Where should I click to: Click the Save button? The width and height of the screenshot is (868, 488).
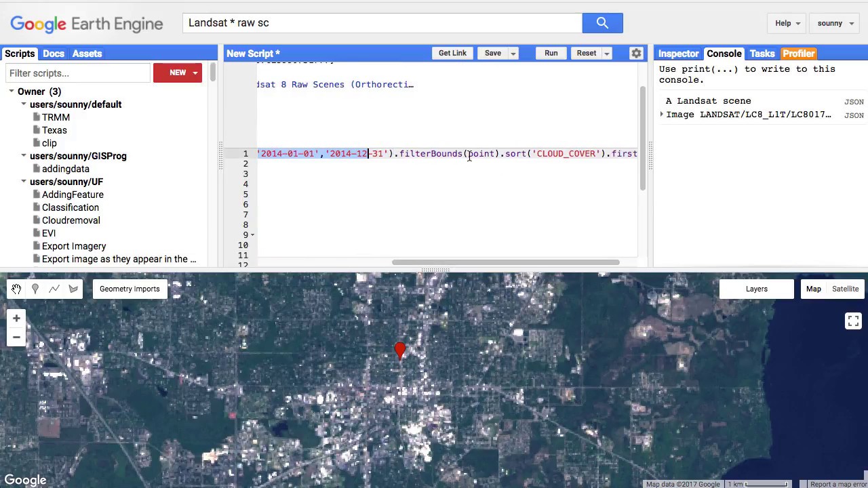493,54
